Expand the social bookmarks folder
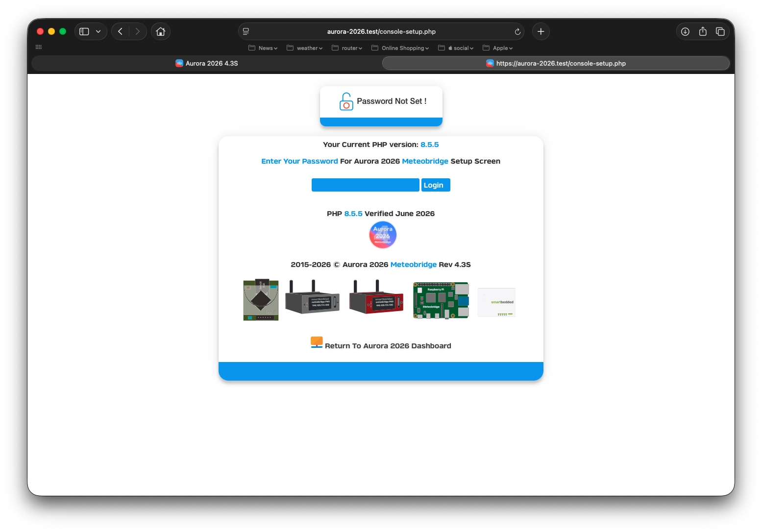762x532 pixels. pos(456,48)
